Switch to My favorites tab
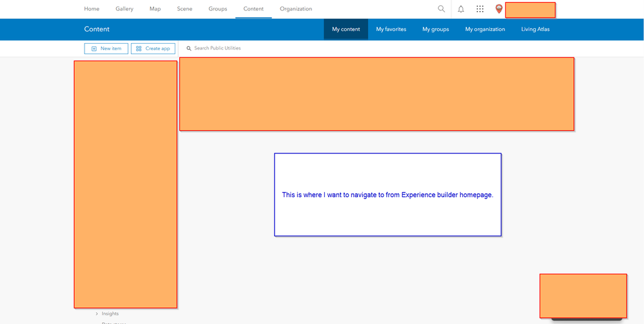 [391, 29]
